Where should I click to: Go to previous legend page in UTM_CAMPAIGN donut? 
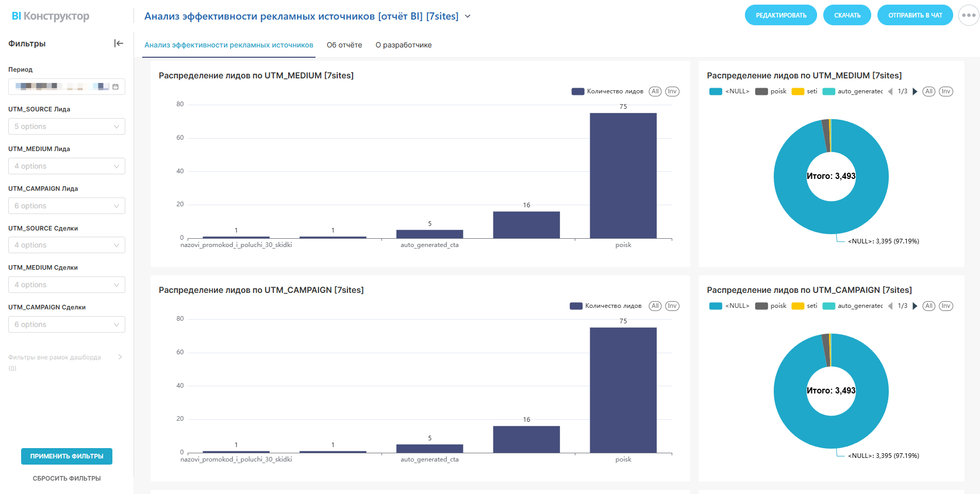coord(890,306)
